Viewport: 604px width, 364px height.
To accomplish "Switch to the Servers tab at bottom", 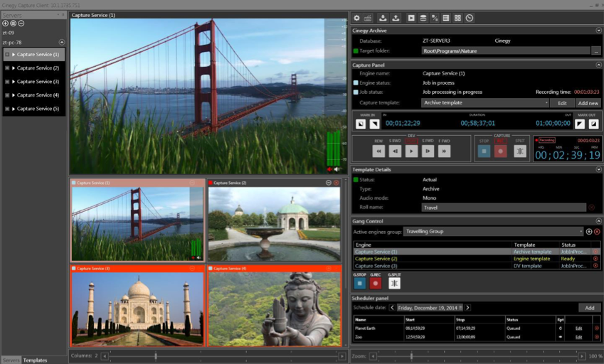I will click(11, 360).
